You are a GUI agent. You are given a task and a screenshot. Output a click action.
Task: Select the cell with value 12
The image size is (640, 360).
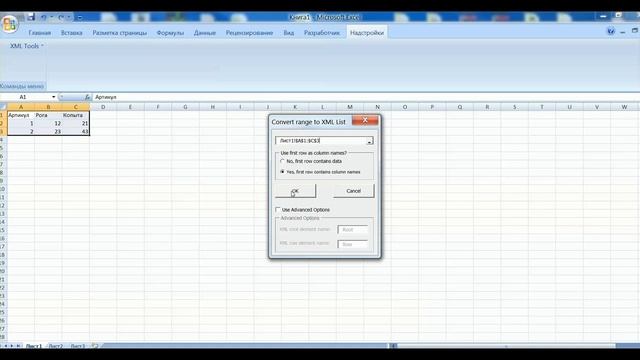[48, 123]
